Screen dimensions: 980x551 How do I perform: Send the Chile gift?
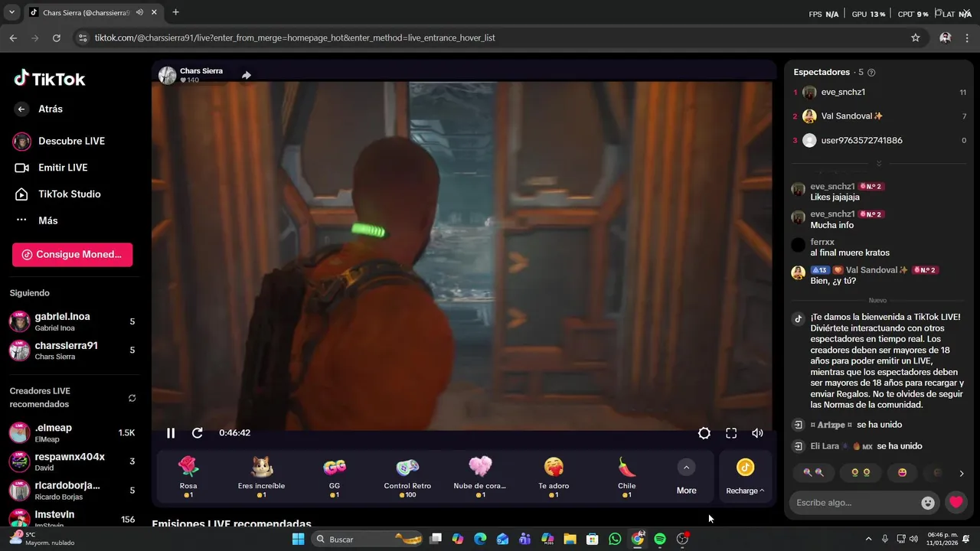[x=626, y=477]
